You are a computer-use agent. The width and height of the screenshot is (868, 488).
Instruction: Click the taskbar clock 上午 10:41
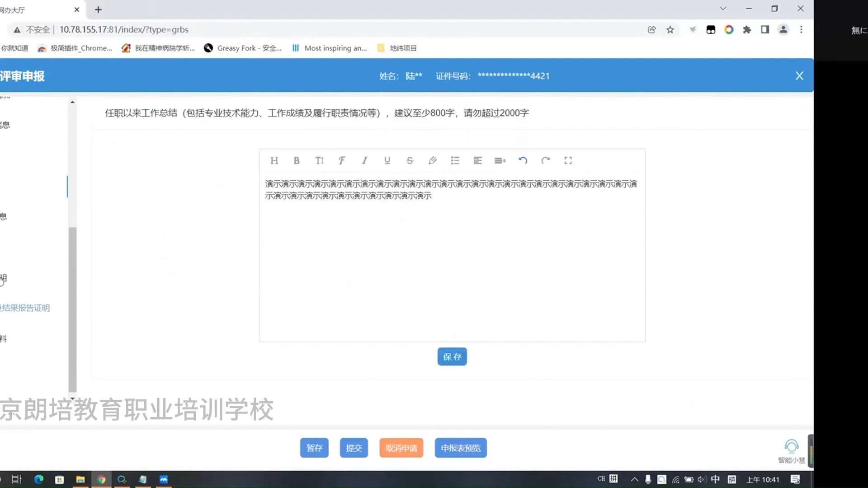pyautogui.click(x=763, y=479)
